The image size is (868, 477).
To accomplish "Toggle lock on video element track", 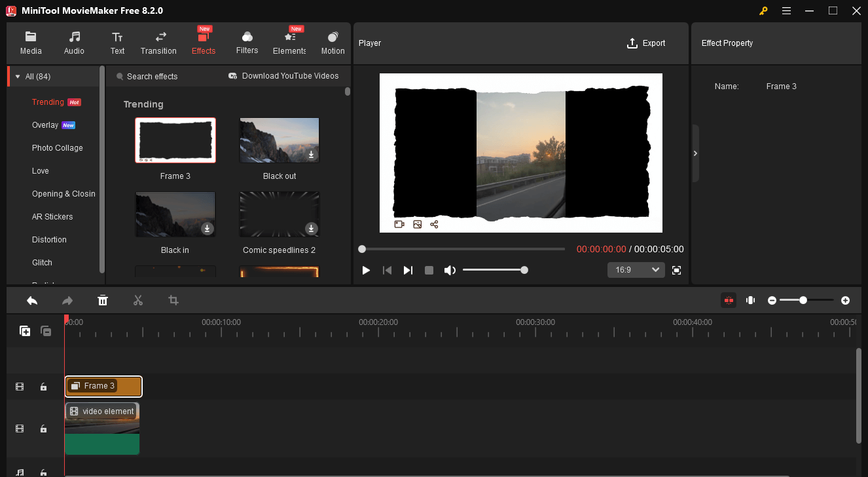I will [x=43, y=429].
